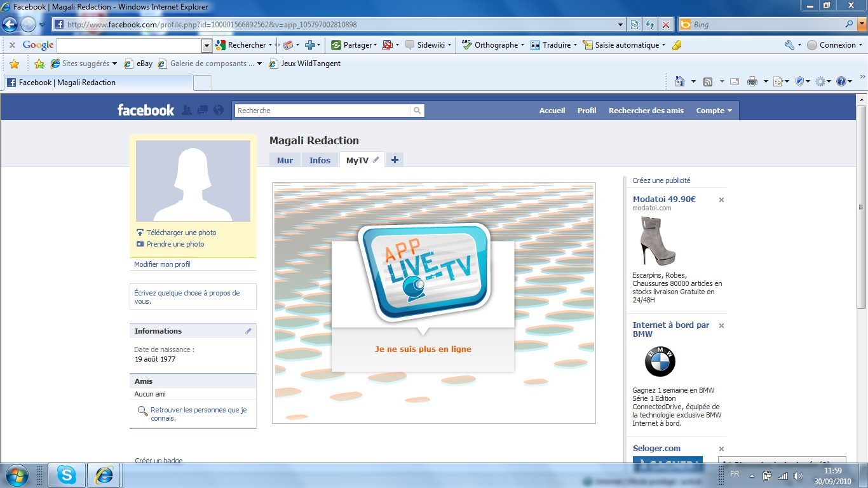The width and height of the screenshot is (868, 488).
Task: Click into the Facebook Recherche field
Action: click(x=322, y=111)
